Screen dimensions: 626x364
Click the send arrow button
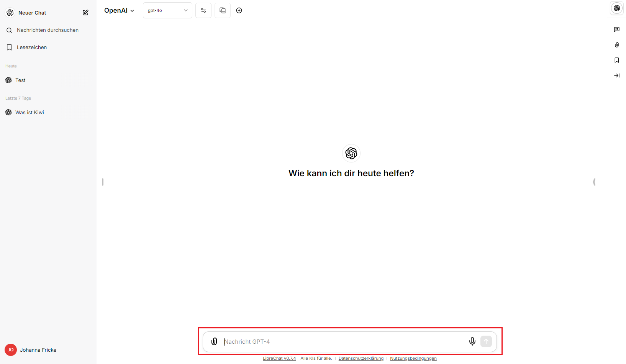click(486, 341)
